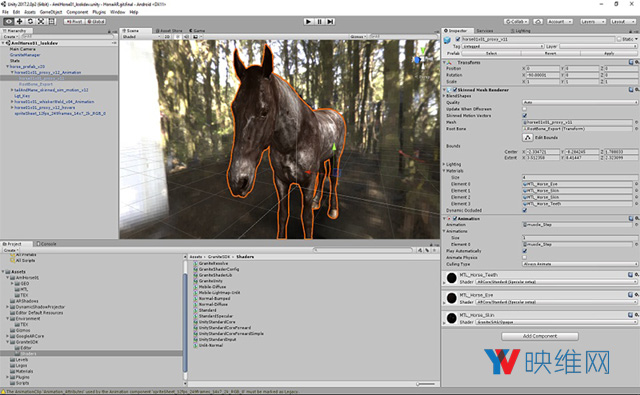Image resolution: width=640 pixels, height=395 pixels.
Task: Open Animation component settings gear
Action: [636, 218]
